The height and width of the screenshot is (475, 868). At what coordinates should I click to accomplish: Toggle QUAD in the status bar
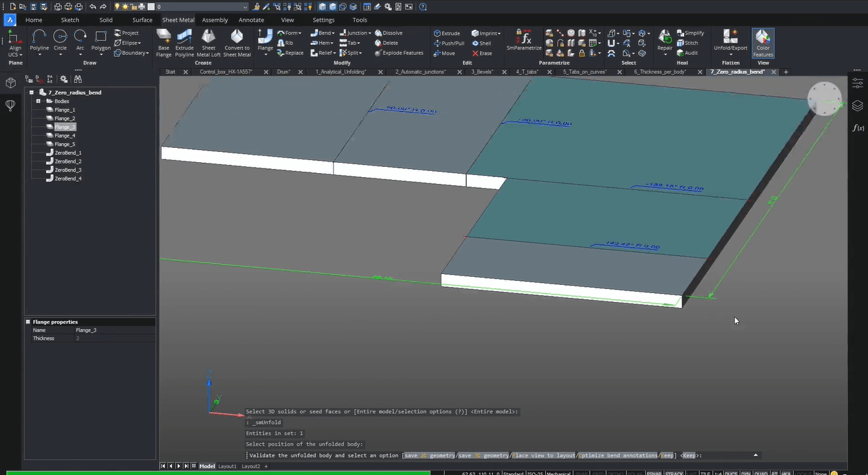coord(760,474)
